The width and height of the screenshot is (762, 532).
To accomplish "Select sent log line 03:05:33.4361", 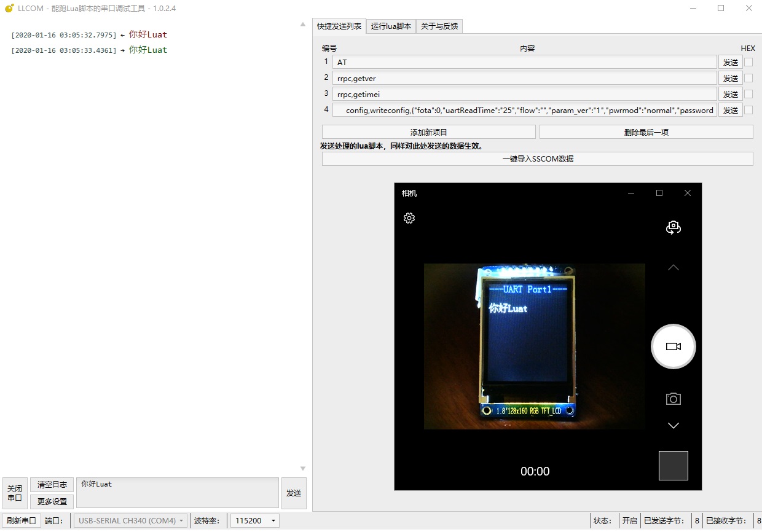I will pyautogui.click(x=89, y=50).
